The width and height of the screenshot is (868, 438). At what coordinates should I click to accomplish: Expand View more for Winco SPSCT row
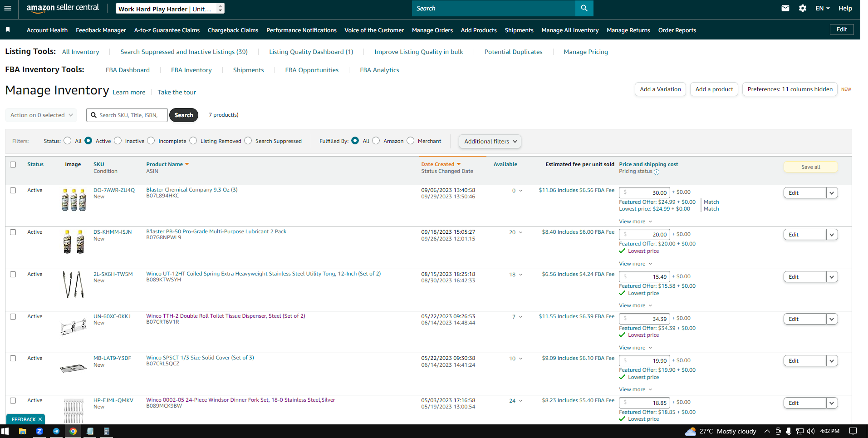pos(636,389)
